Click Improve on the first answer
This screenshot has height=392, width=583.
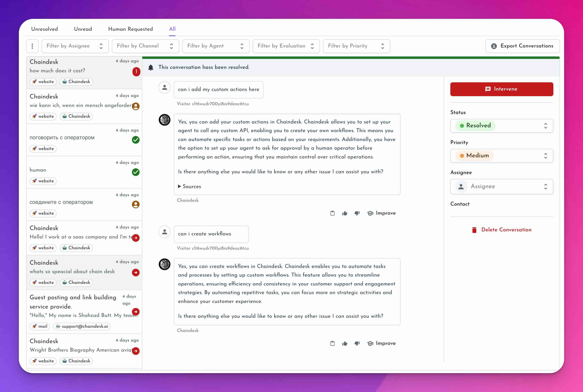click(382, 213)
